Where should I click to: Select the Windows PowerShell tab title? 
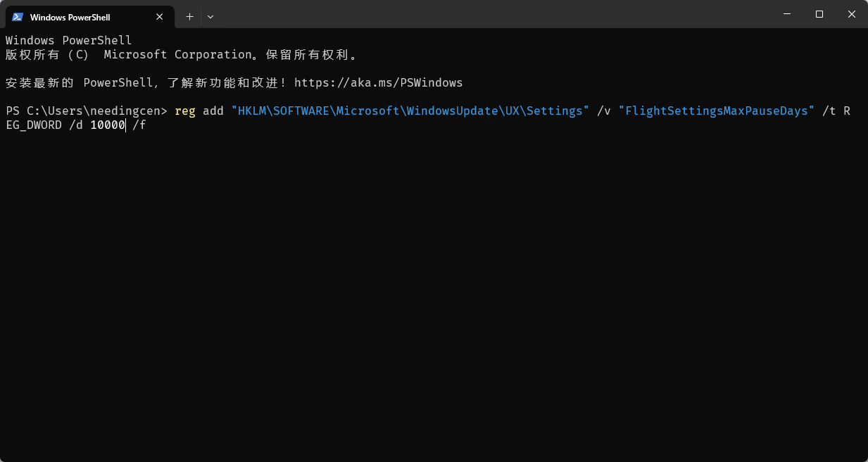coord(70,17)
